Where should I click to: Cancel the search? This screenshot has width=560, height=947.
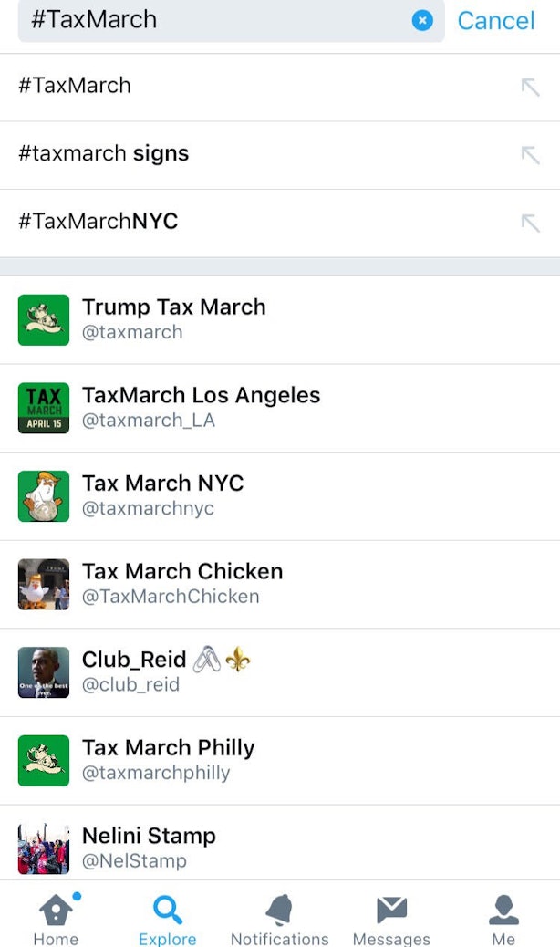(x=496, y=21)
